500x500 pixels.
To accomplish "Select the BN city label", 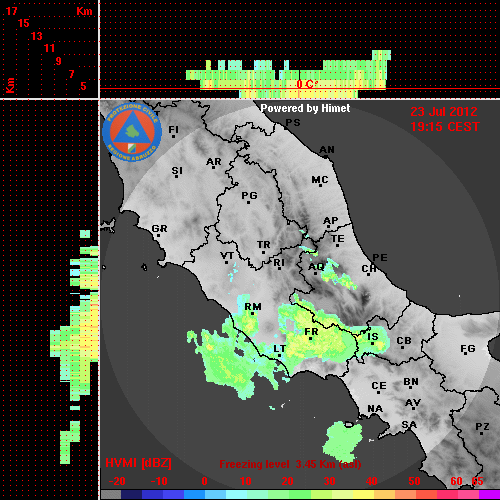I will [x=411, y=382].
